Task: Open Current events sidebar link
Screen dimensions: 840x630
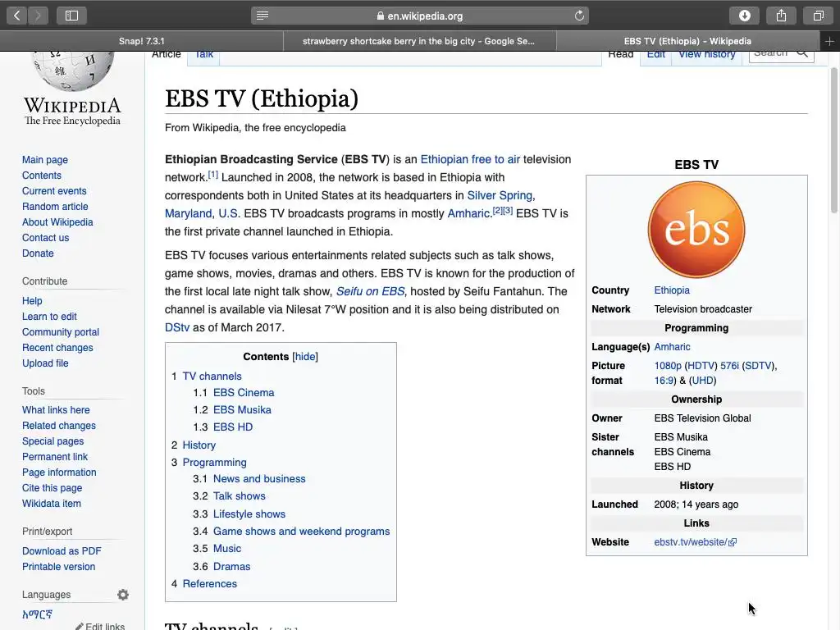Action: tap(54, 190)
